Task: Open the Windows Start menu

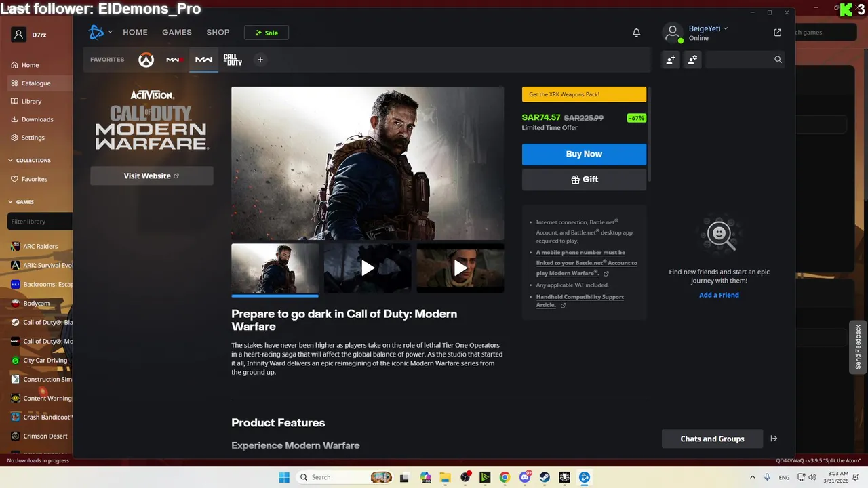Action: coord(284,477)
